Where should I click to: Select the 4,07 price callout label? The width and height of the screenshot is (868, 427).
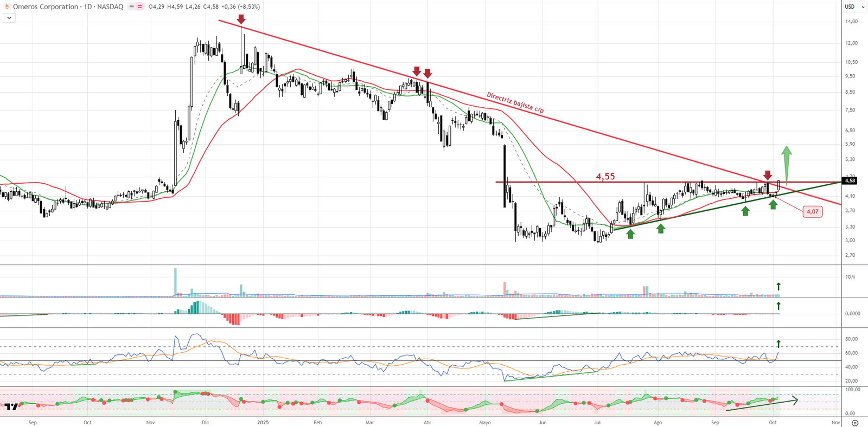click(x=812, y=211)
